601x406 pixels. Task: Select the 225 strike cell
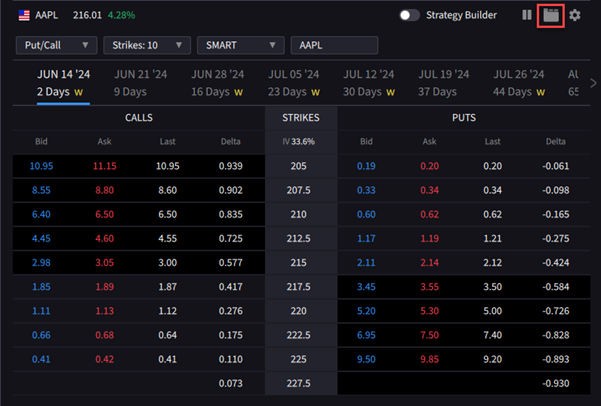299,359
